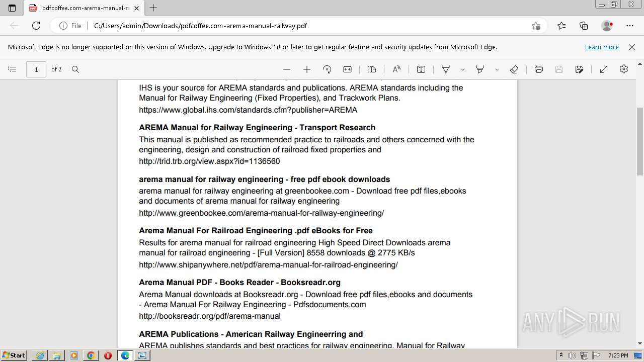The image size is (644, 362).
Task: Open a new browser tab
Action: pos(153,8)
